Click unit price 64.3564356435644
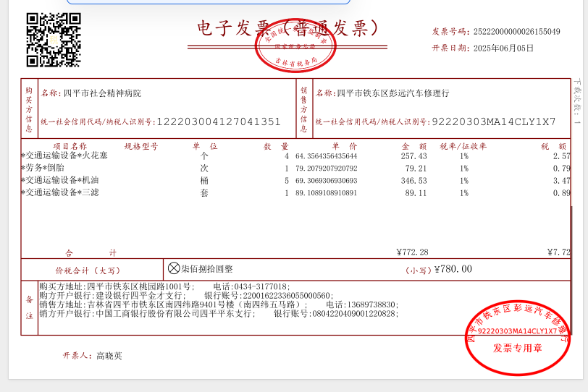 (327, 156)
